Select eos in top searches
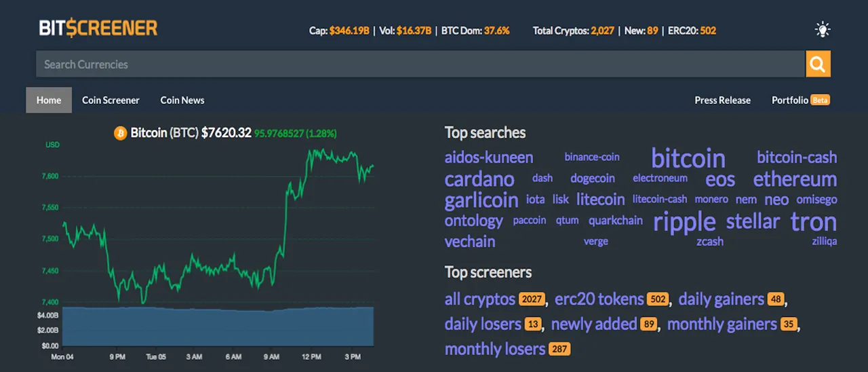 720,179
